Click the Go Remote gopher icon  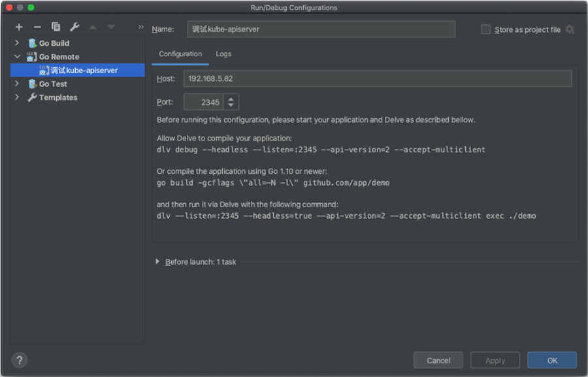[x=32, y=57]
